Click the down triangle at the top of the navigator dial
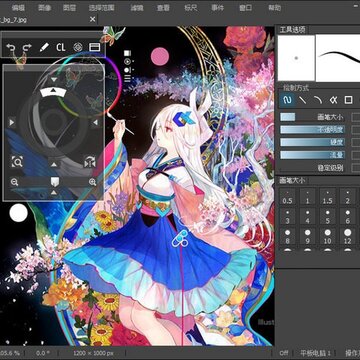Screen dimensions: 360x360 (54, 80)
